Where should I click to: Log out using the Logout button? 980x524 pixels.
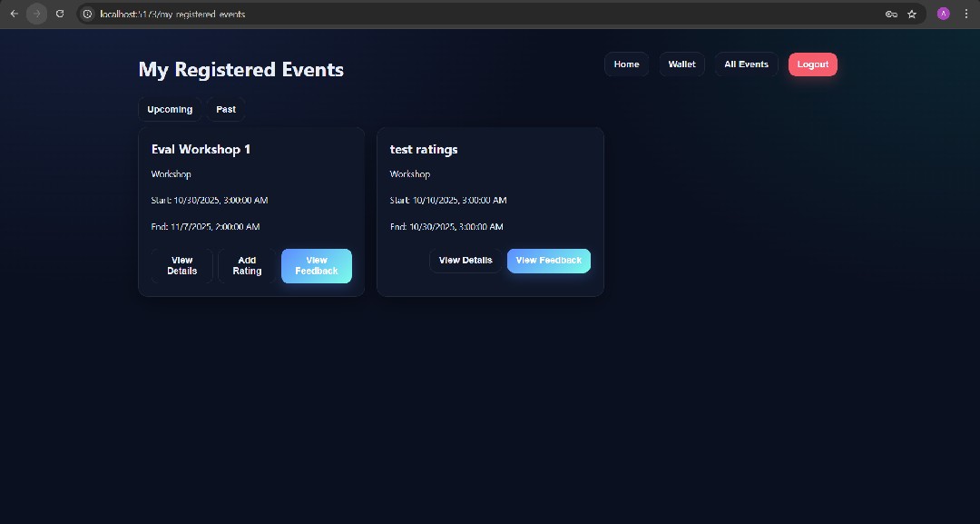point(812,64)
